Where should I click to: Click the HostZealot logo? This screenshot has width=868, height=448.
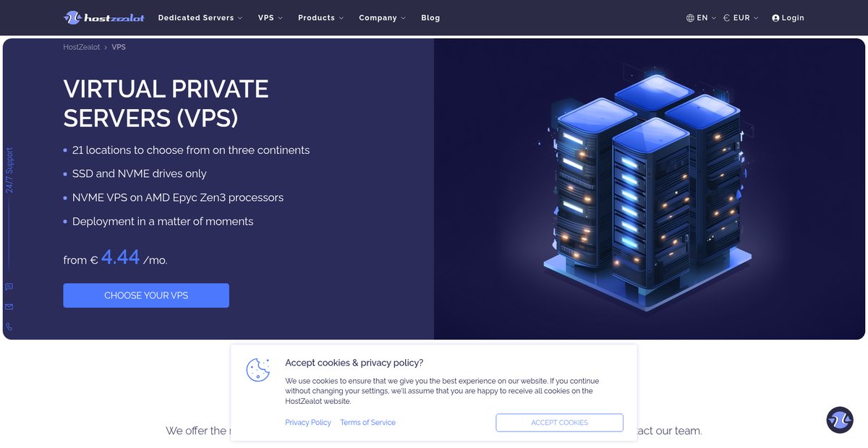(x=104, y=17)
